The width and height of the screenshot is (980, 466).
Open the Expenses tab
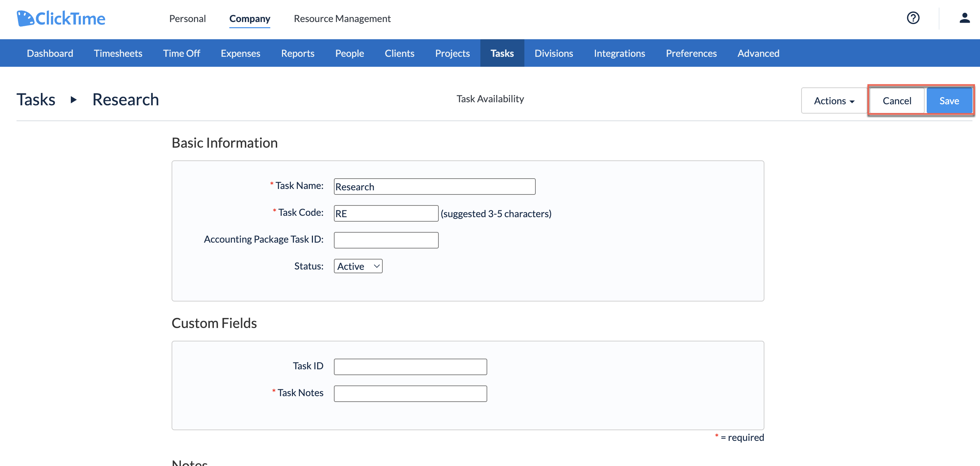(x=240, y=53)
